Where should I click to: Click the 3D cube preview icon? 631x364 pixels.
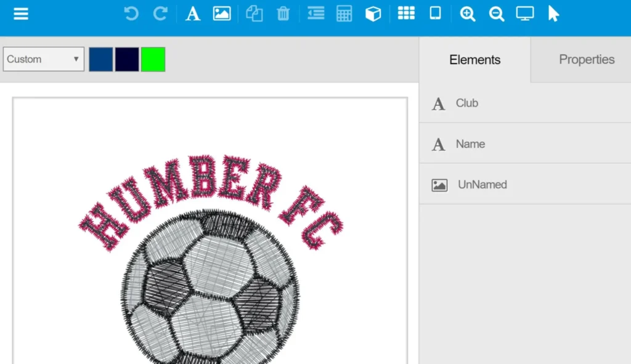(x=373, y=14)
